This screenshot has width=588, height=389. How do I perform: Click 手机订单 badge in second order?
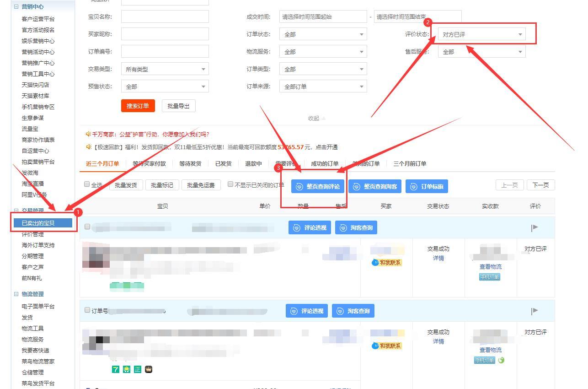485,360
